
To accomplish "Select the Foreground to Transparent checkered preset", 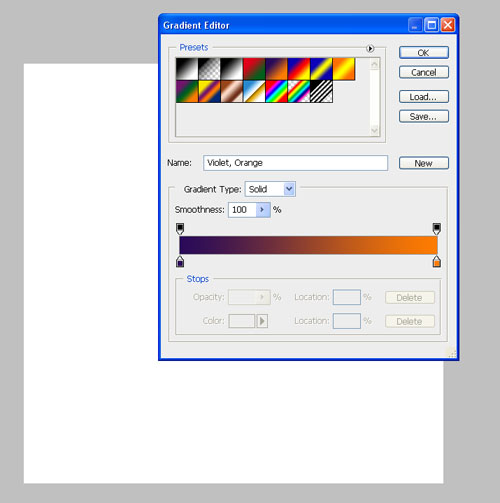I will (209, 69).
